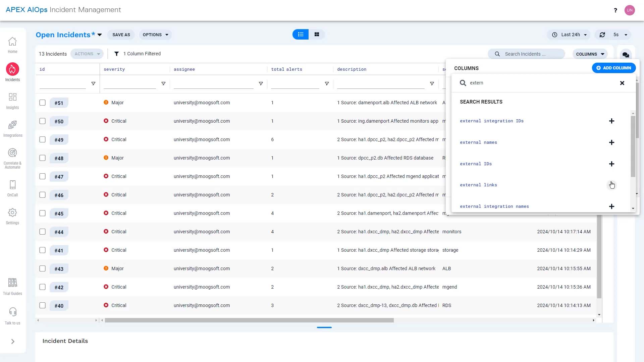Sort by total alerts column header

pyautogui.click(x=286, y=69)
